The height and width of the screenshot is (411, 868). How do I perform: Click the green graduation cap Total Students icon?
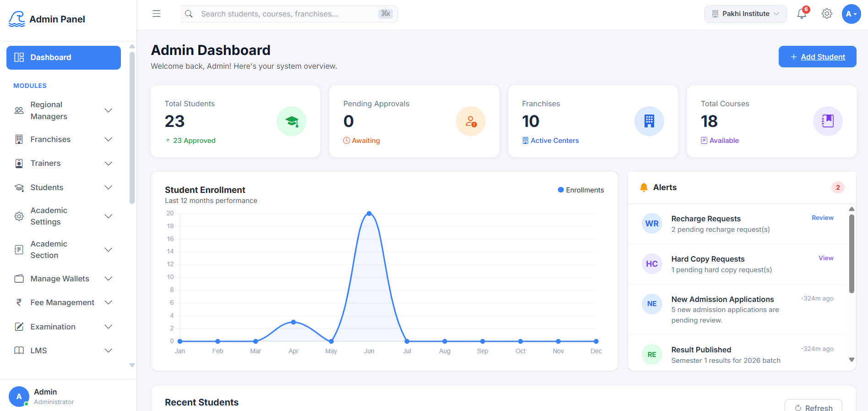pyautogui.click(x=291, y=121)
